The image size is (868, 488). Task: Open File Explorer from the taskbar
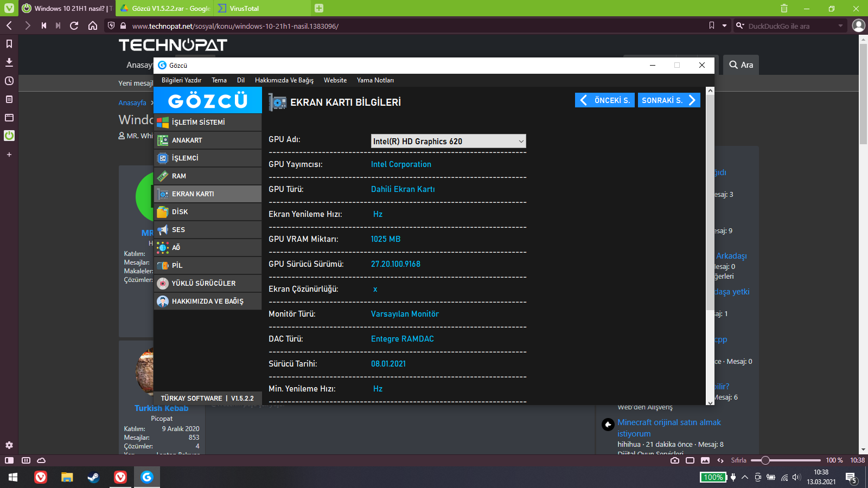67,477
